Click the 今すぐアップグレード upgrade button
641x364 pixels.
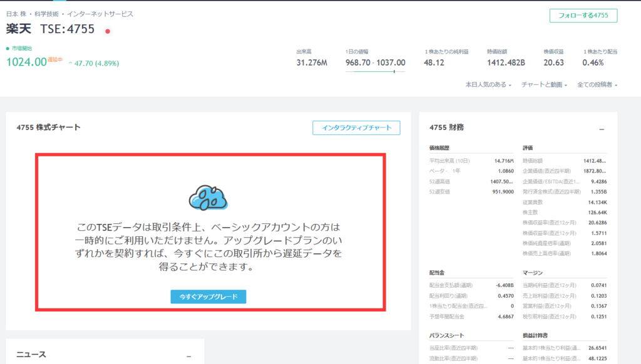(x=208, y=296)
